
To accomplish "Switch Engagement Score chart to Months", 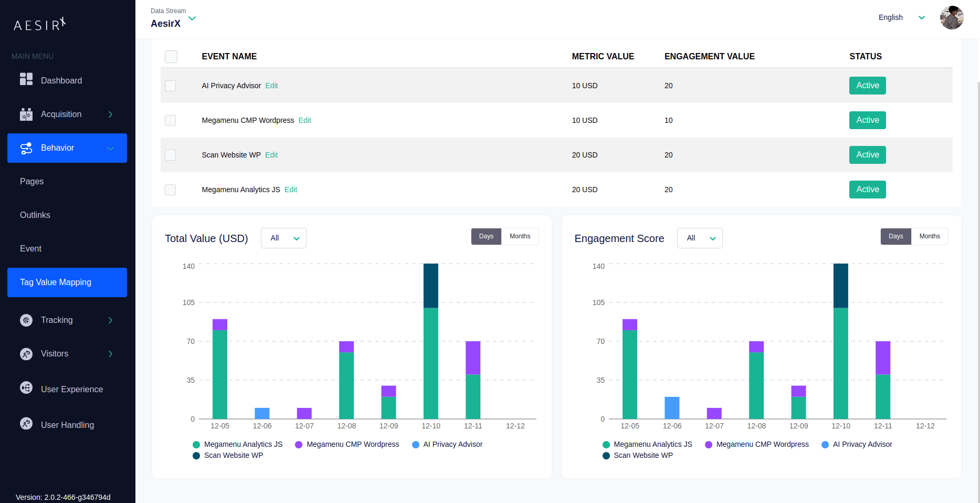I will point(929,236).
